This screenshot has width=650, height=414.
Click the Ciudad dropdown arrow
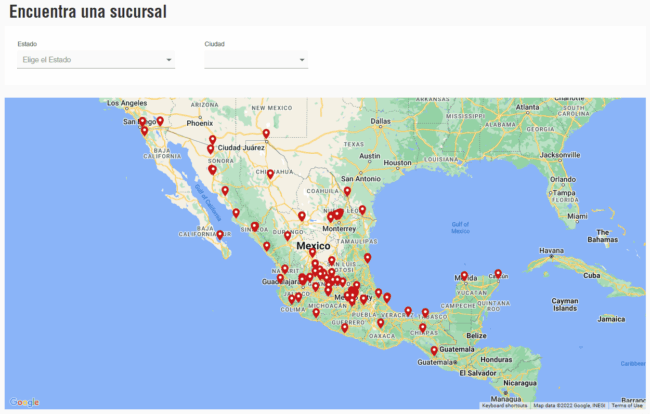tap(302, 60)
